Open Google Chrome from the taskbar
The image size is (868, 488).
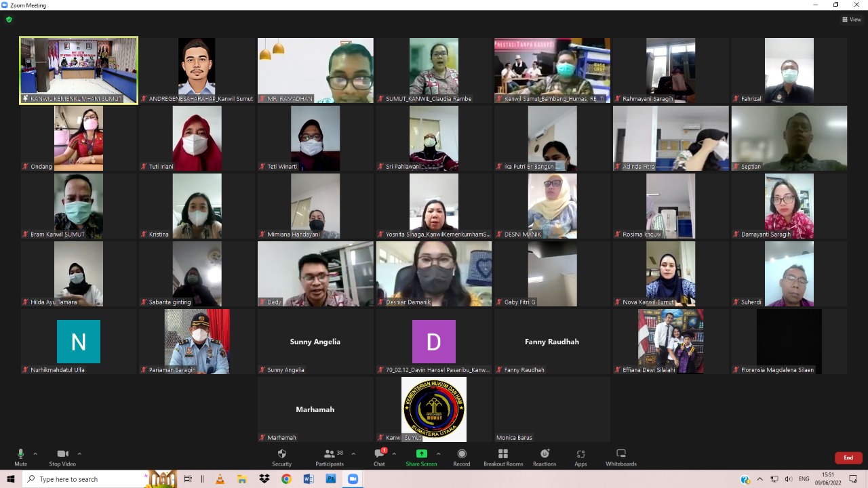(x=286, y=479)
